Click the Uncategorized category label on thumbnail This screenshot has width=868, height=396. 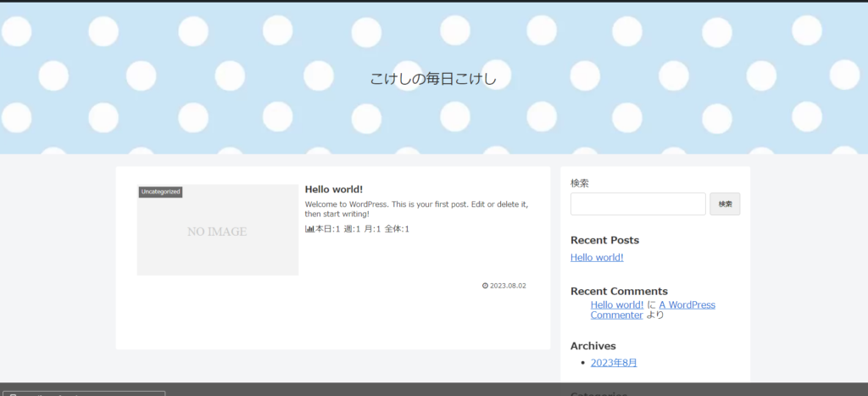click(160, 192)
